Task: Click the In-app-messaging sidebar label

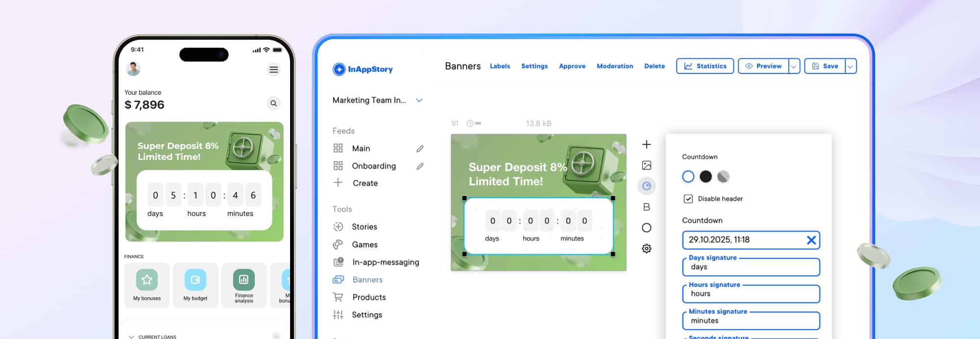Action: (x=386, y=262)
